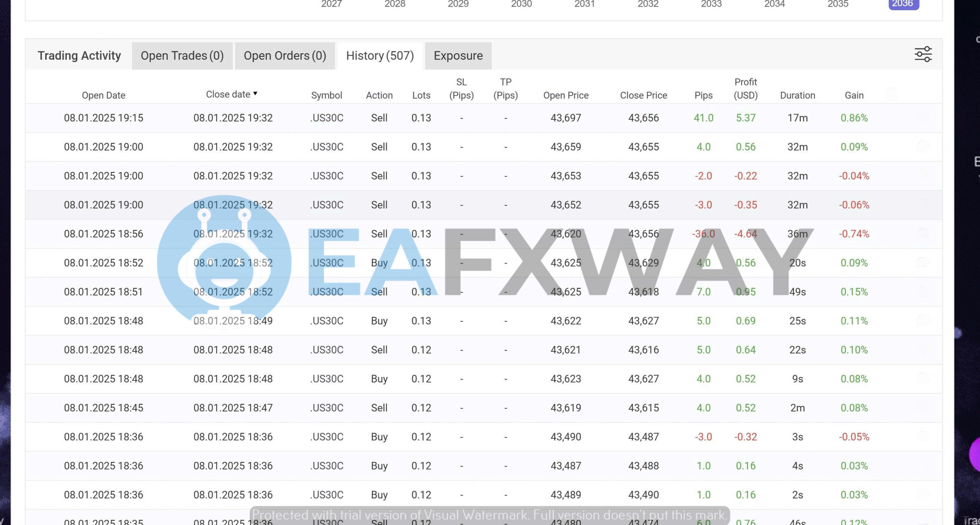Toggle the Close date sort arrow

[x=255, y=93]
